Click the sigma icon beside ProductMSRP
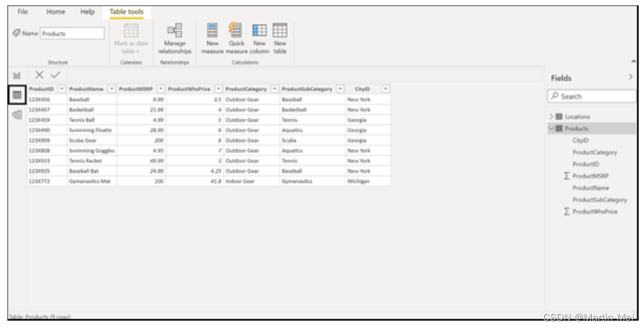644x328 pixels. coord(567,176)
